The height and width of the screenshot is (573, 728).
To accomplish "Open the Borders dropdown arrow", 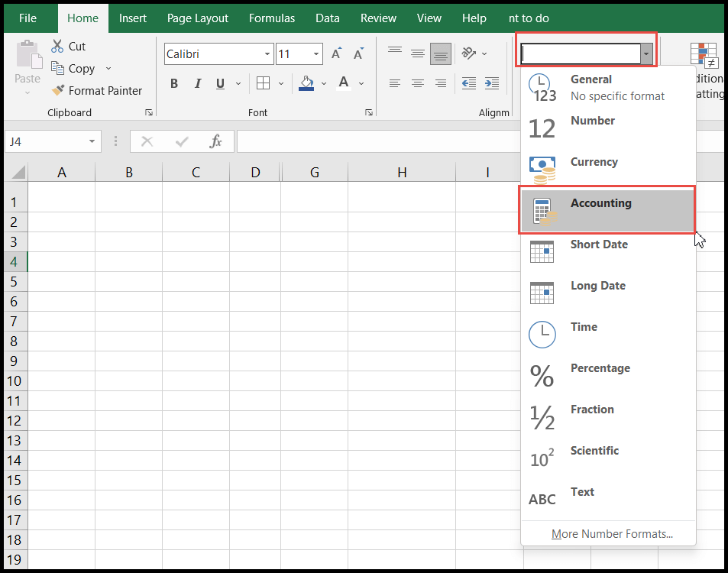I will click(280, 83).
